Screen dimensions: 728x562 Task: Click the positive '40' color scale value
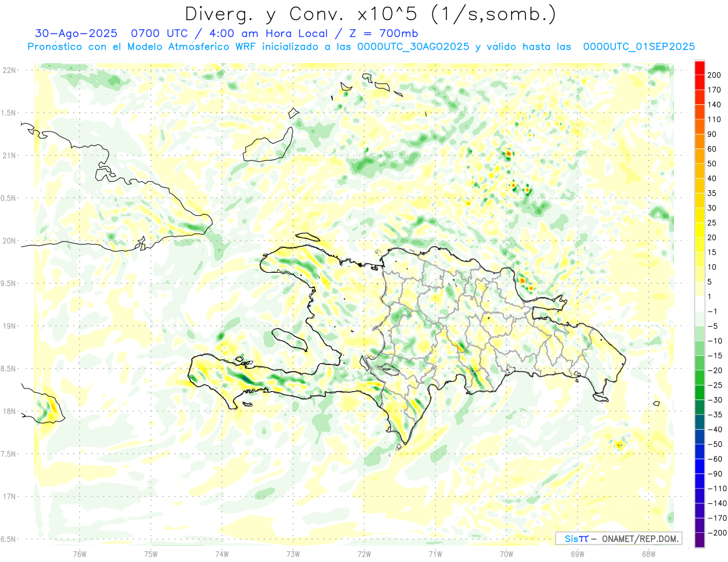click(x=713, y=178)
